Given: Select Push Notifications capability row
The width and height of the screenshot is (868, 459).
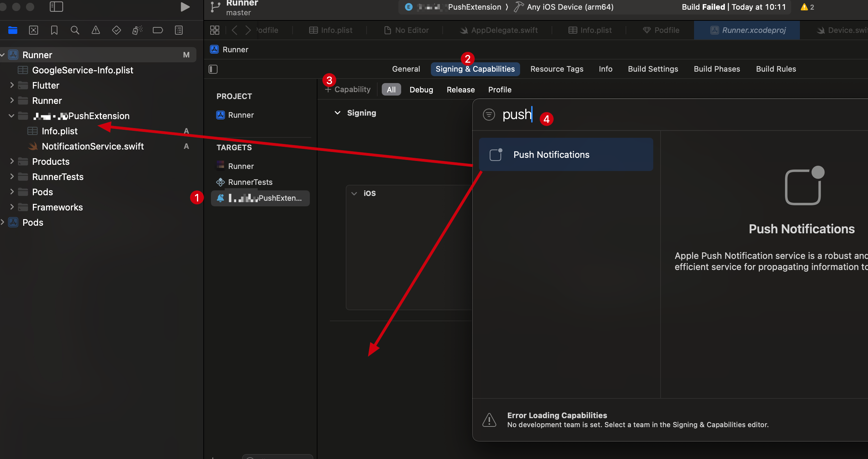Looking at the screenshot, I should coord(566,154).
